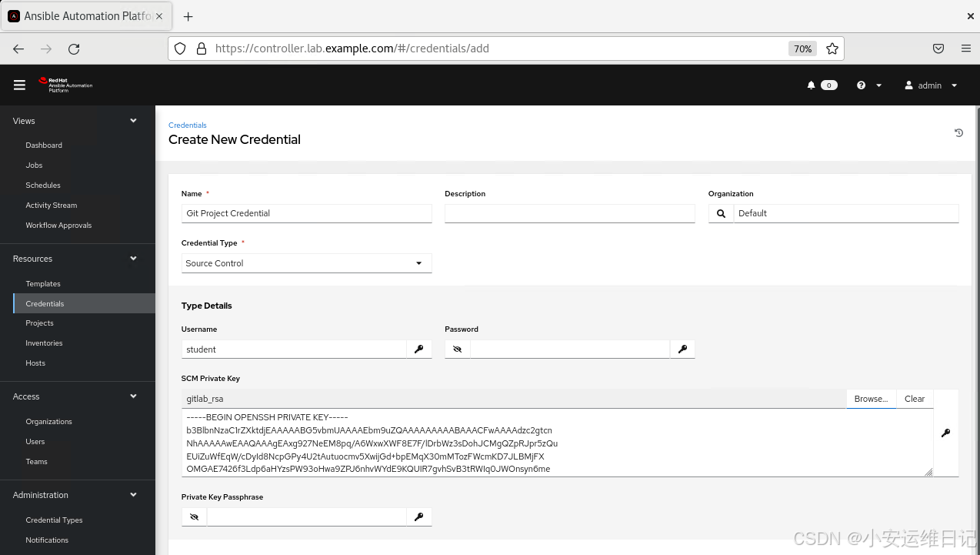Open the help question mark menu
This screenshot has width=980, height=555.
[x=869, y=85]
